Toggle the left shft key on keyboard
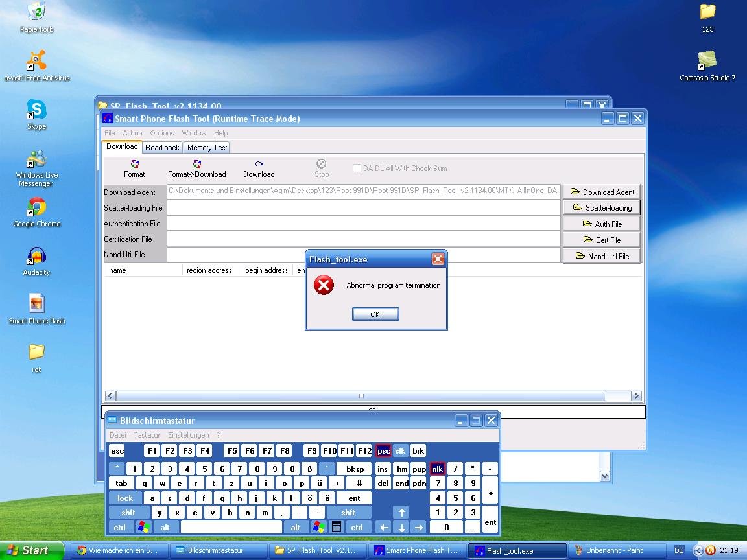Image resolution: width=747 pixels, height=560 pixels. [x=128, y=513]
